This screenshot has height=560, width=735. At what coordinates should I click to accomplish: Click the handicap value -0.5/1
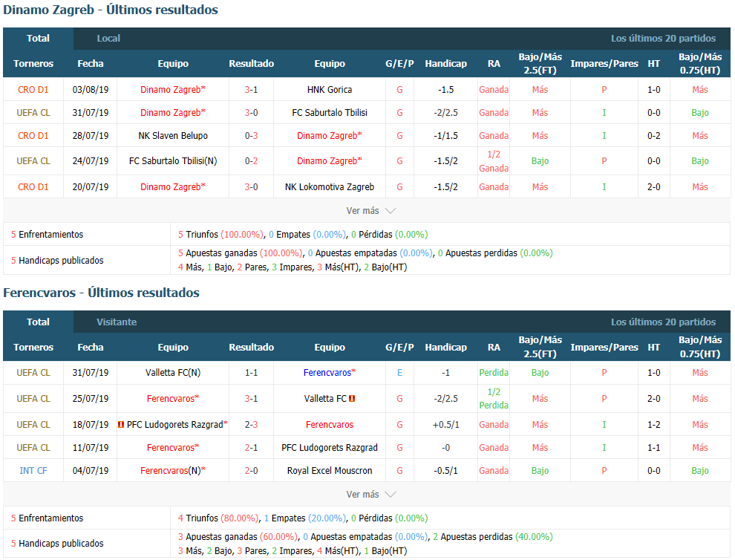[x=445, y=470]
